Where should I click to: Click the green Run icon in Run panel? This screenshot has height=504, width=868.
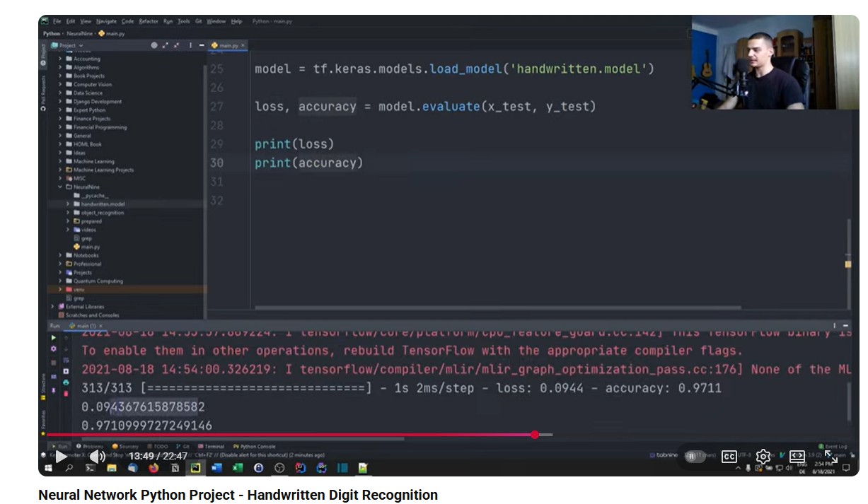[x=53, y=338]
